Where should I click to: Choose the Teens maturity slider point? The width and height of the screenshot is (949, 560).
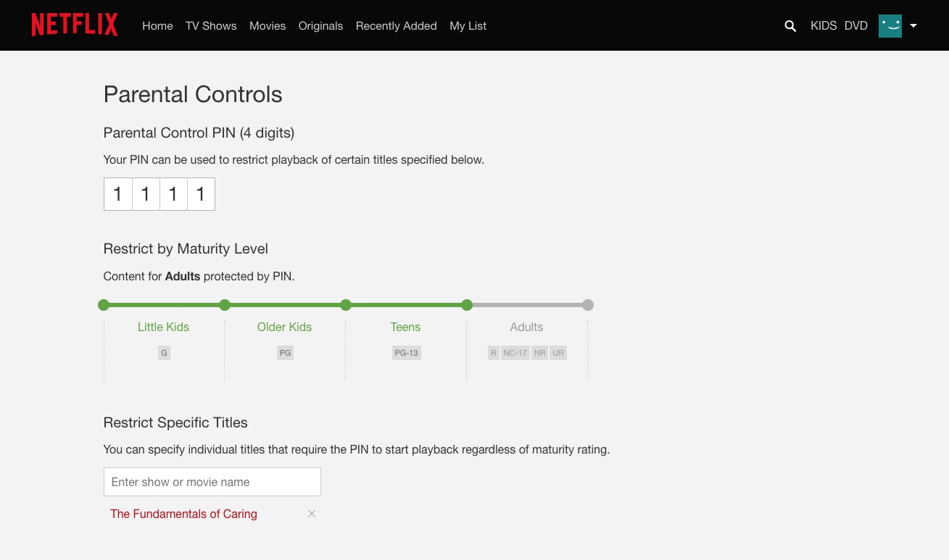click(346, 305)
